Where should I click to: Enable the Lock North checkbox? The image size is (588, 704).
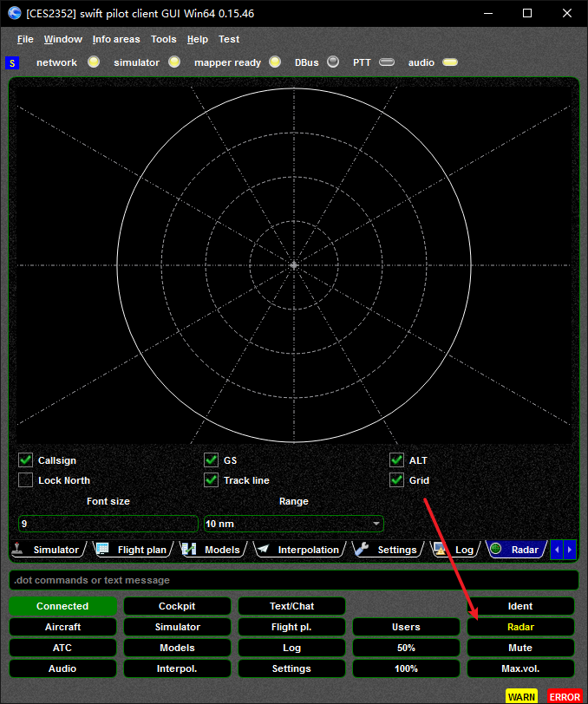click(x=26, y=480)
